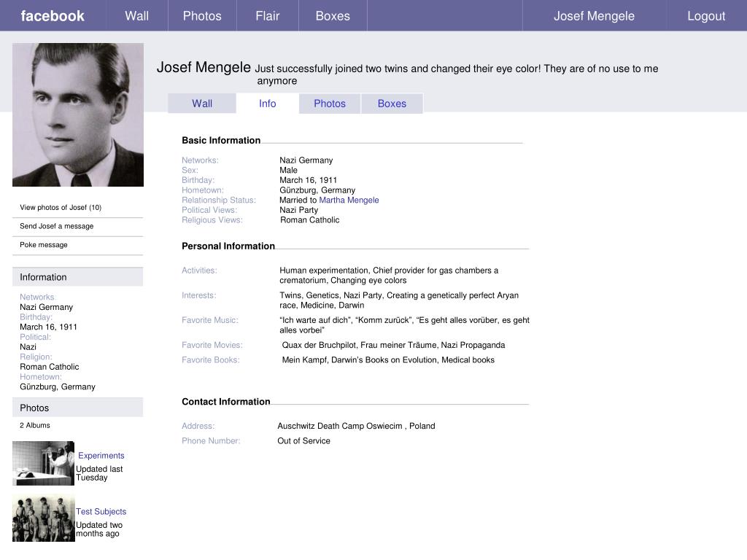Click the 'Phone Number:' label

pos(211,441)
